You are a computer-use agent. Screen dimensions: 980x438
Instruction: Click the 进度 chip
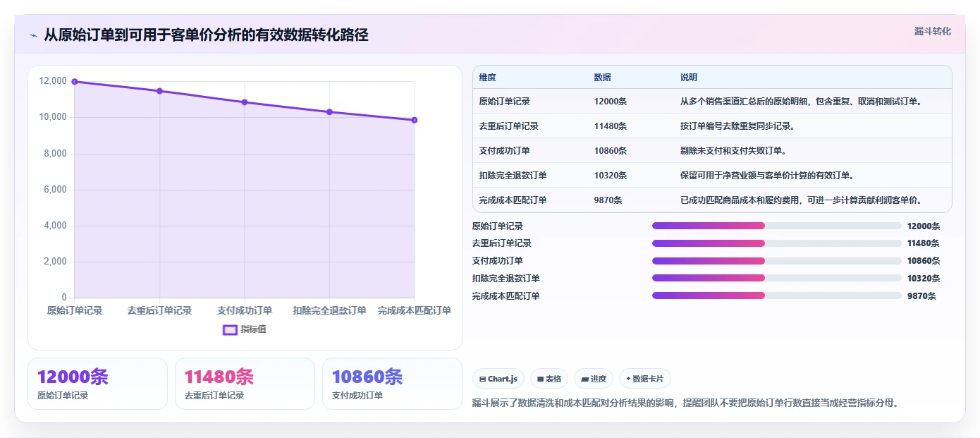pos(594,379)
